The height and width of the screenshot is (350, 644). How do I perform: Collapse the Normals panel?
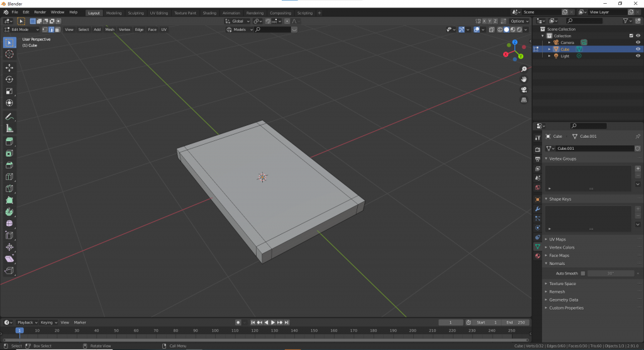[557, 264]
